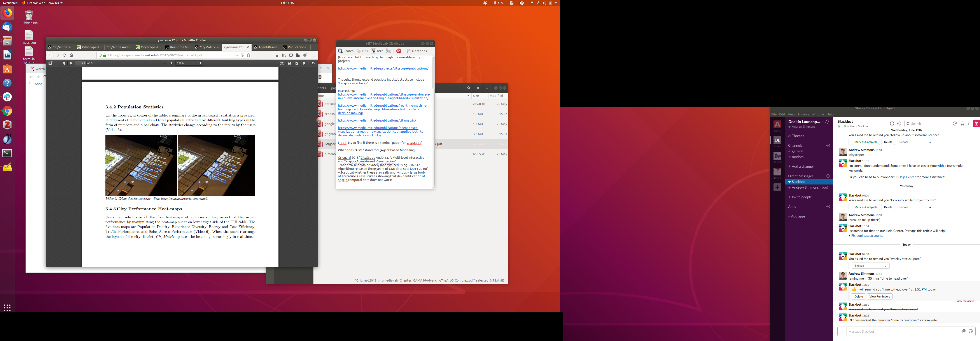The width and height of the screenshot is (980, 341).
Task: Open Slack History menu
Action: pos(803,114)
